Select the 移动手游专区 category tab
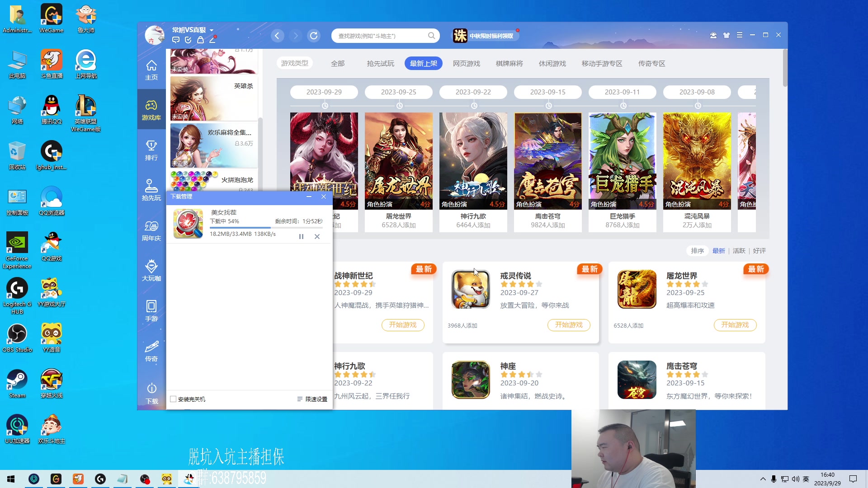868x488 pixels. [x=602, y=64]
